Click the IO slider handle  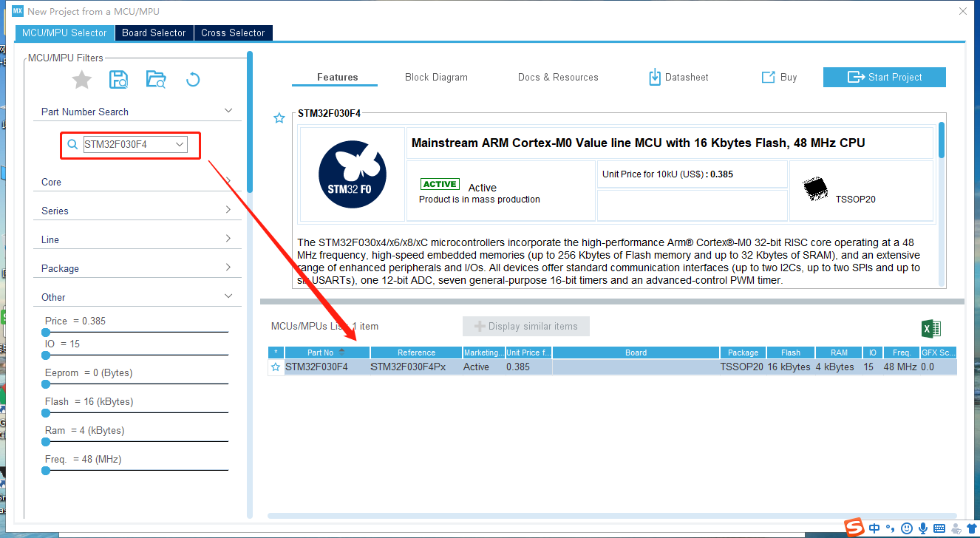point(46,355)
